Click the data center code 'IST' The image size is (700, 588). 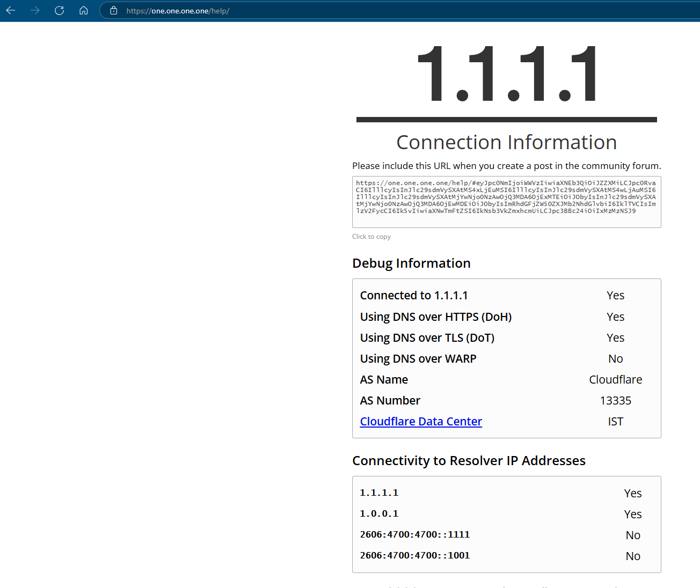tap(616, 422)
